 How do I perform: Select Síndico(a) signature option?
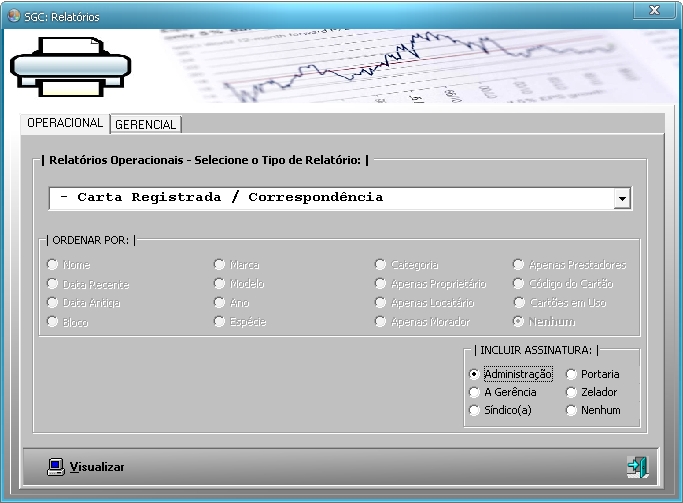pos(474,410)
